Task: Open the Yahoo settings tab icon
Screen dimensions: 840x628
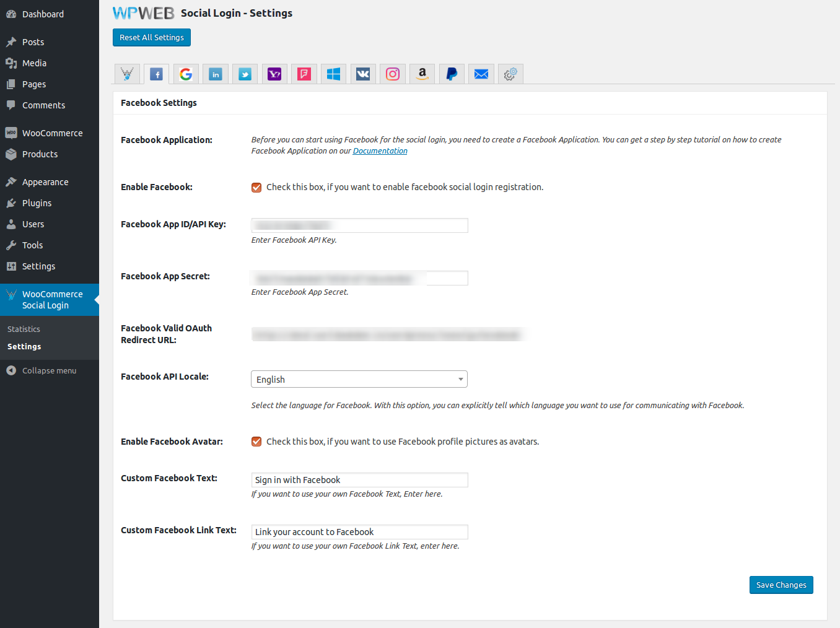Action: pyautogui.click(x=274, y=74)
